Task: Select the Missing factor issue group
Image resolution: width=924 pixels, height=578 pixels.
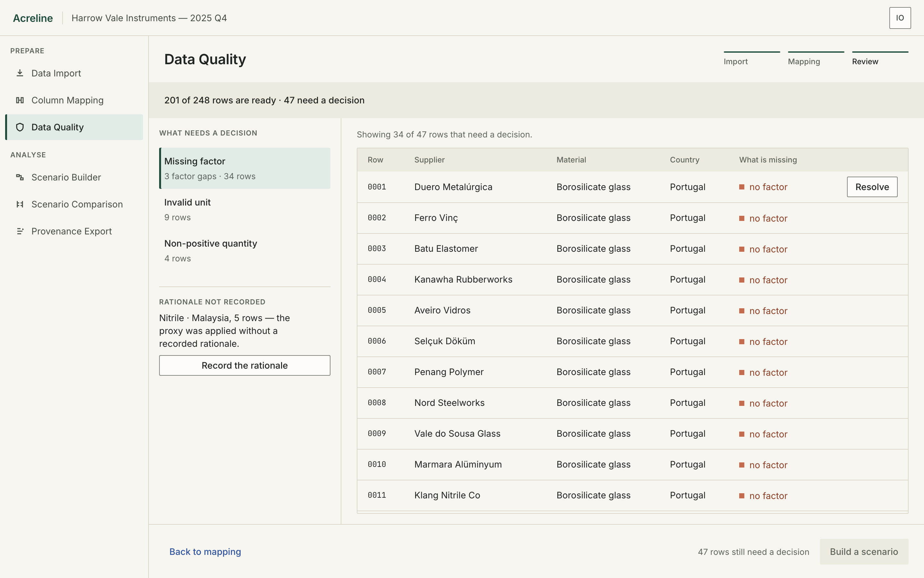Action: [245, 168]
